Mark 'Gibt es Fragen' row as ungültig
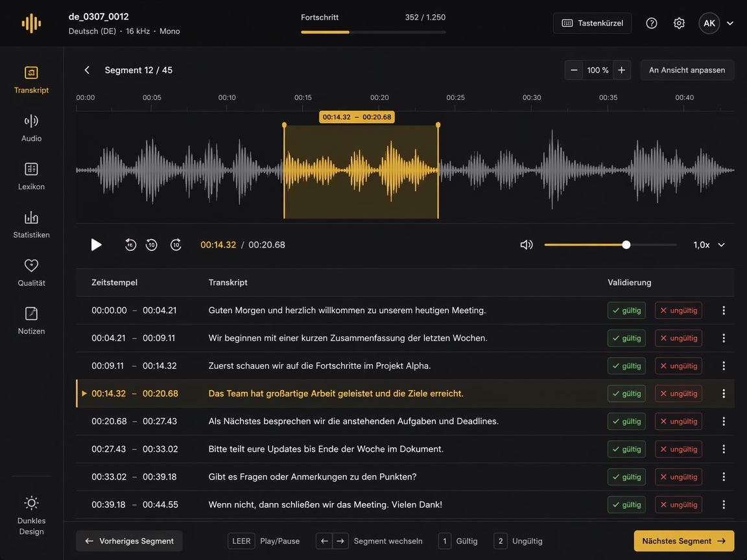 (678, 476)
